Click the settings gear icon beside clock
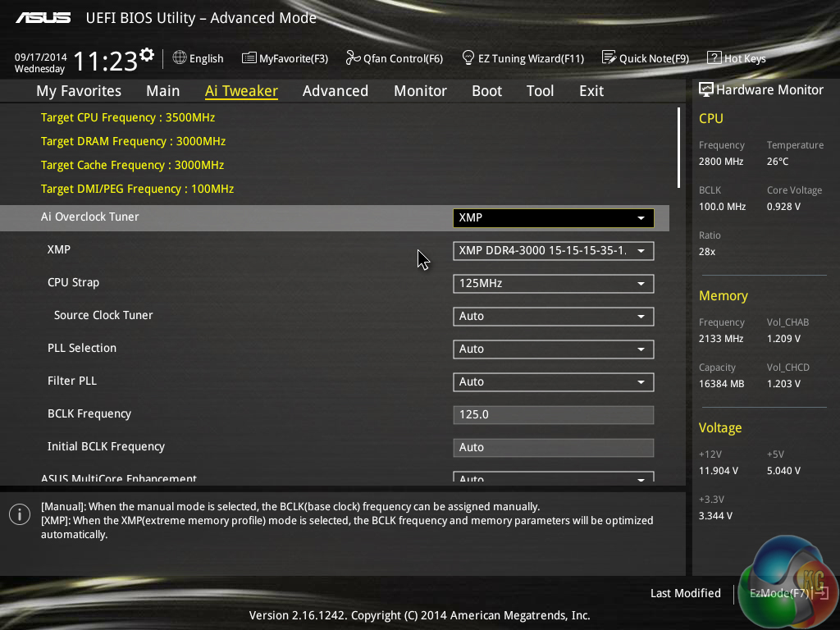840x630 pixels. tap(147, 55)
